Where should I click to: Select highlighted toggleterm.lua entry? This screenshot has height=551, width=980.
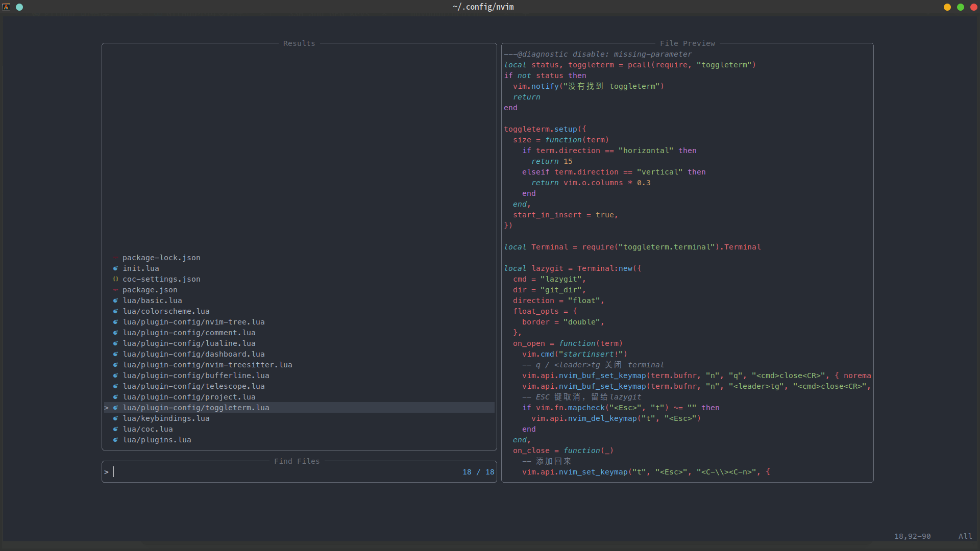pos(196,408)
